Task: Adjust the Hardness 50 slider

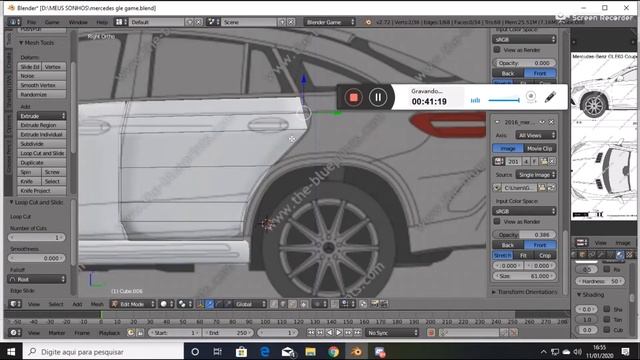Action: 599,281
